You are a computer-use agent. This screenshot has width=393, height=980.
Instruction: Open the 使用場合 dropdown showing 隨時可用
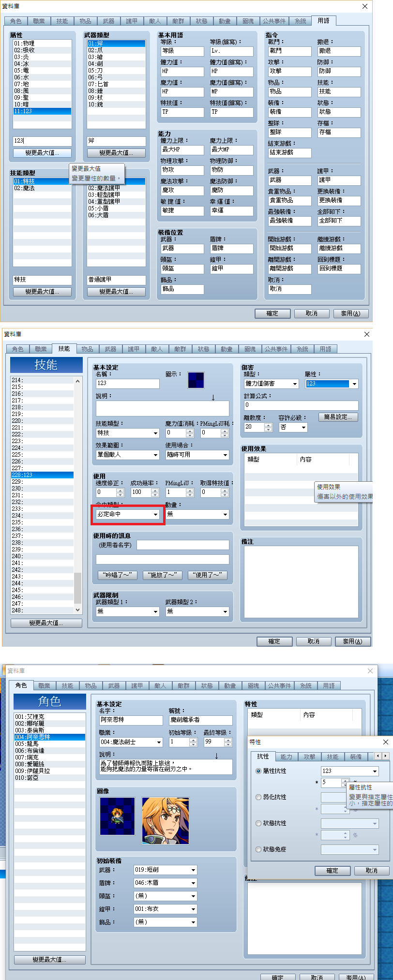point(197,455)
